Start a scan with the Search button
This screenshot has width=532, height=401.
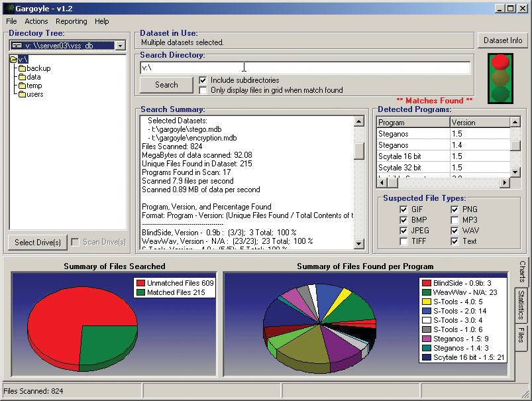(166, 85)
